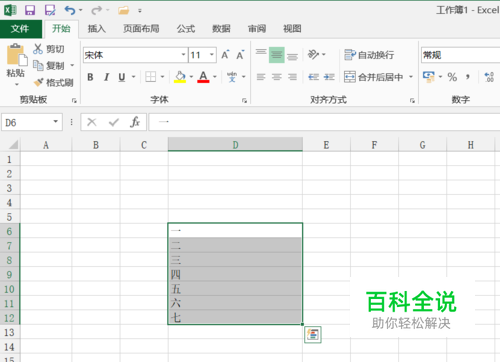Image resolution: width=500 pixels, height=362 pixels.
Task: Switch to the 开始 Home tab
Action: tap(61, 29)
